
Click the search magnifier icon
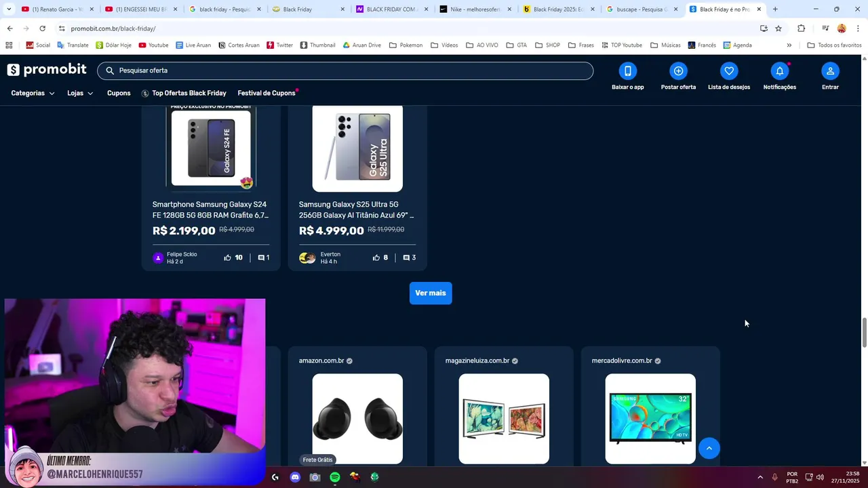[x=110, y=70]
